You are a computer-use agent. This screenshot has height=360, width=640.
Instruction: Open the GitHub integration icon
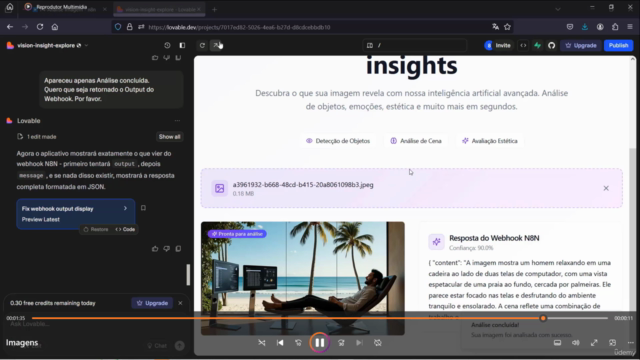pos(551,45)
